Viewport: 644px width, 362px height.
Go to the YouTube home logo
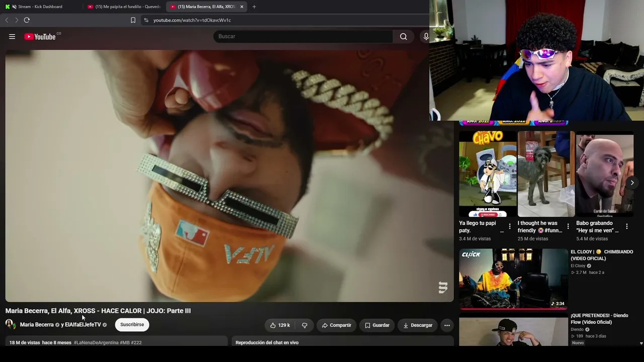click(40, 36)
